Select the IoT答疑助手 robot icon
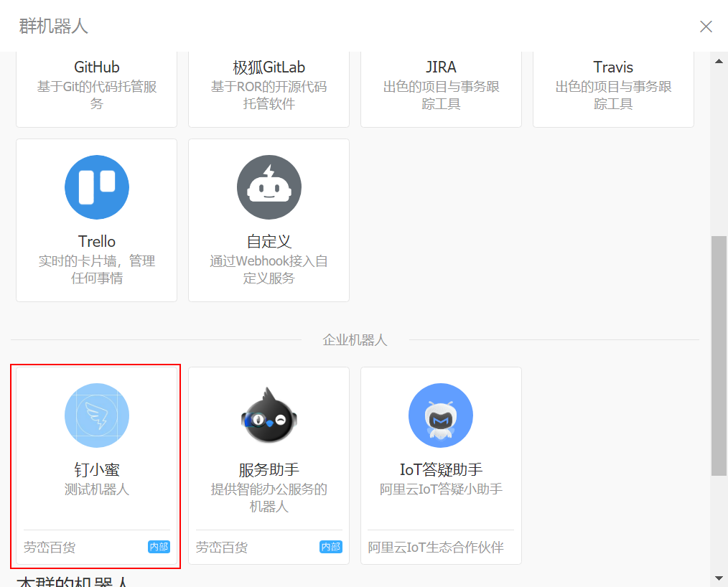 (441, 415)
